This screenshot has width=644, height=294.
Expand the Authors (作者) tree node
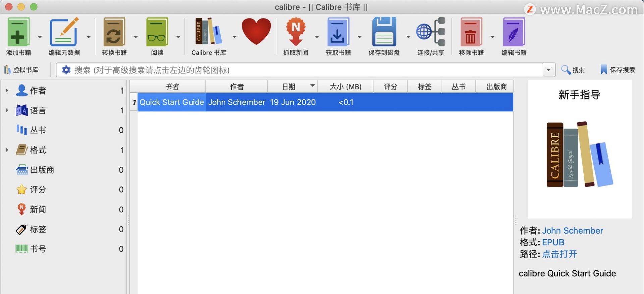click(x=6, y=90)
